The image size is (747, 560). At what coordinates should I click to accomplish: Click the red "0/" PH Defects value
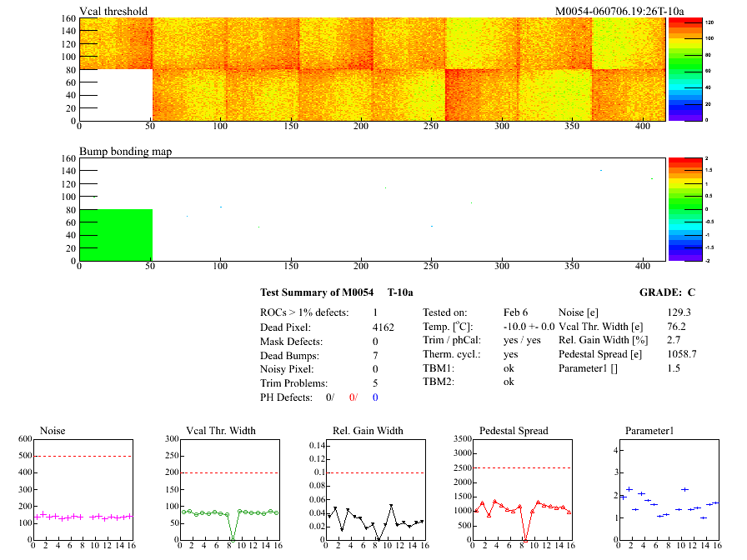pos(353,397)
